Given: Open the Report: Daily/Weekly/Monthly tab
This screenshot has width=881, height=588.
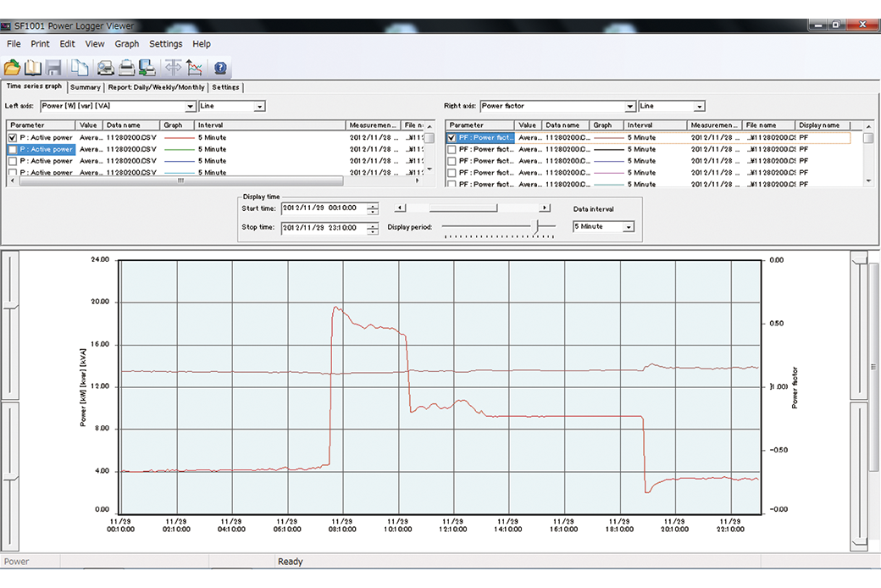Looking at the screenshot, I should [x=156, y=87].
